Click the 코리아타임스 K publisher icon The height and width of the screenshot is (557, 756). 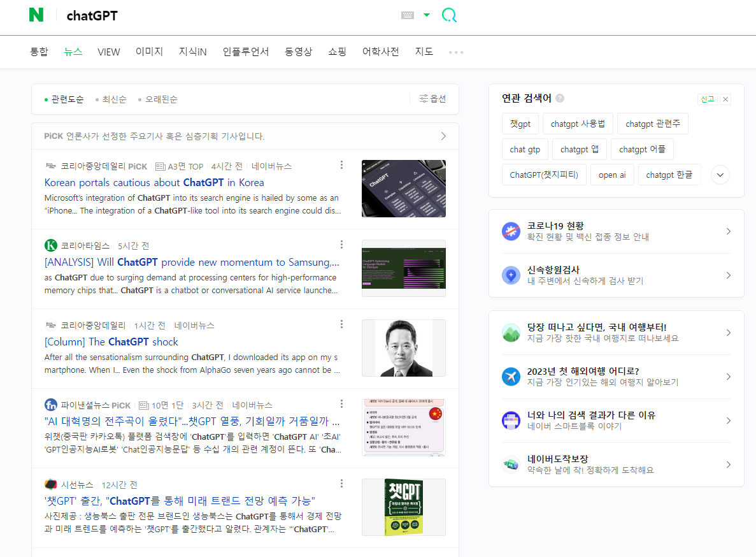[x=50, y=245]
